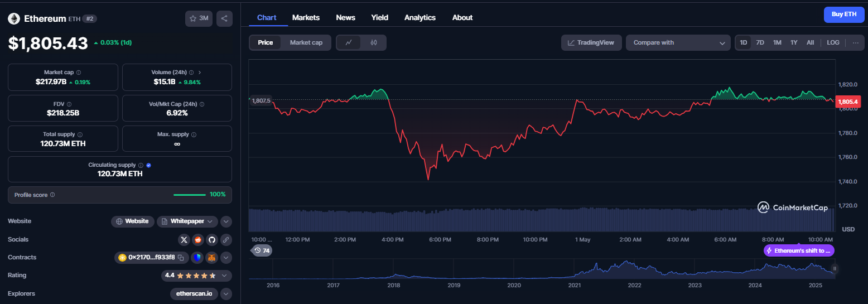Set chart range to 1Y
This screenshot has height=304, width=868.
point(794,42)
